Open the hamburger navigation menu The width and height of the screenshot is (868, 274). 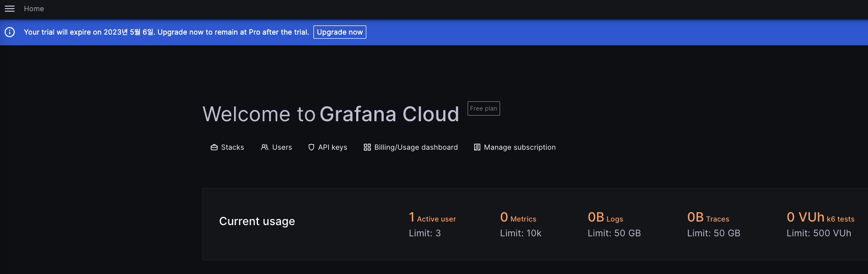pos(10,9)
